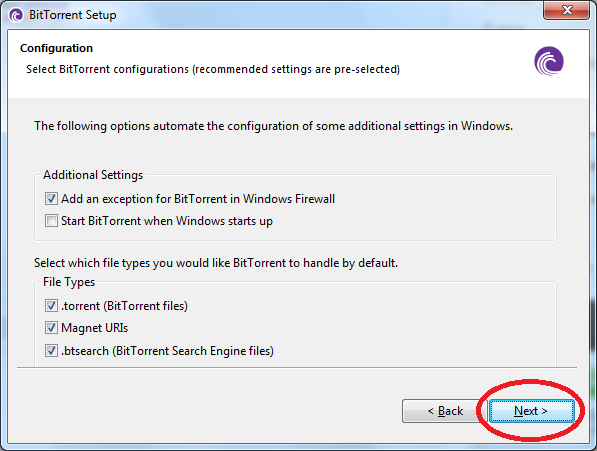597x451 pixels.
Task: Uncheck the Windows Firewall exception checkbox
Action: (51, 199)
